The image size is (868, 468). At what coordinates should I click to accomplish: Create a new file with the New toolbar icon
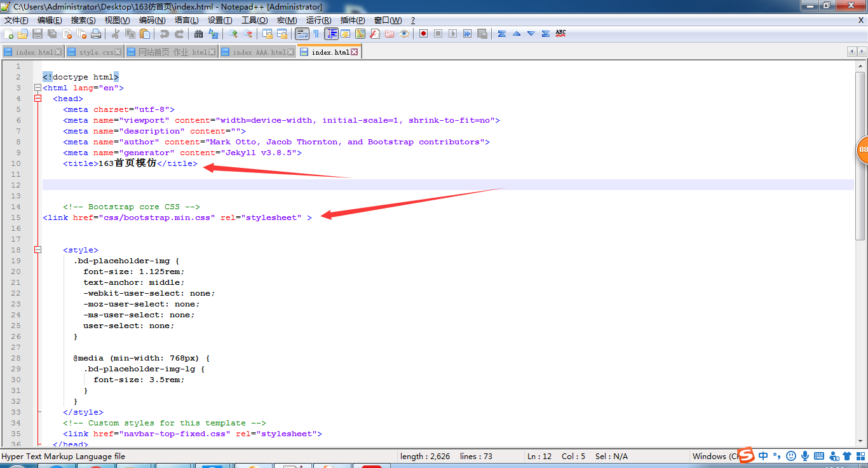click(8, 34)
